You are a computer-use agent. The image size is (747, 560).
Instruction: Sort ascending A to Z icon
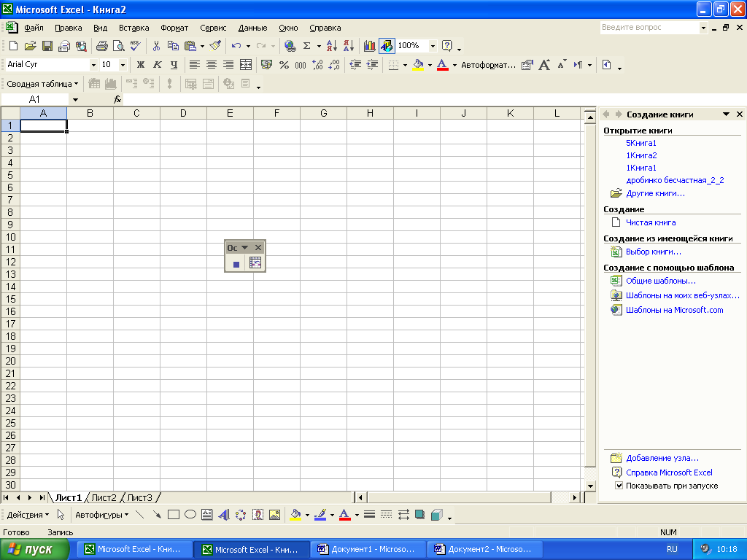click(332, 46)
